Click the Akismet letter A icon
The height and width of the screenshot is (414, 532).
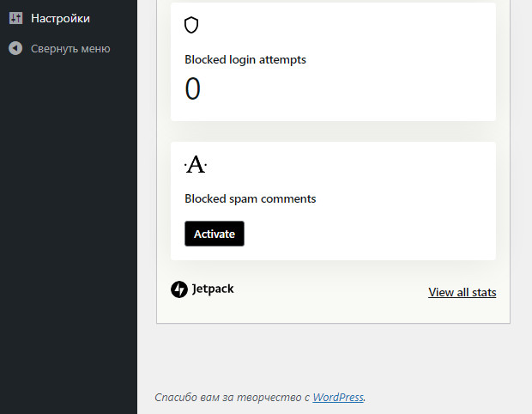(x=196, y=165)
